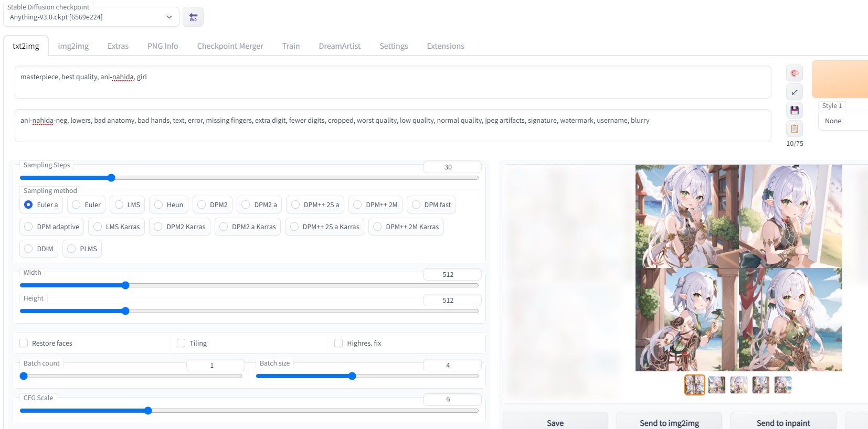The image size is (868, 429).
Task: Select the first gallery thumbnail grid image
Action: (694, 385)
